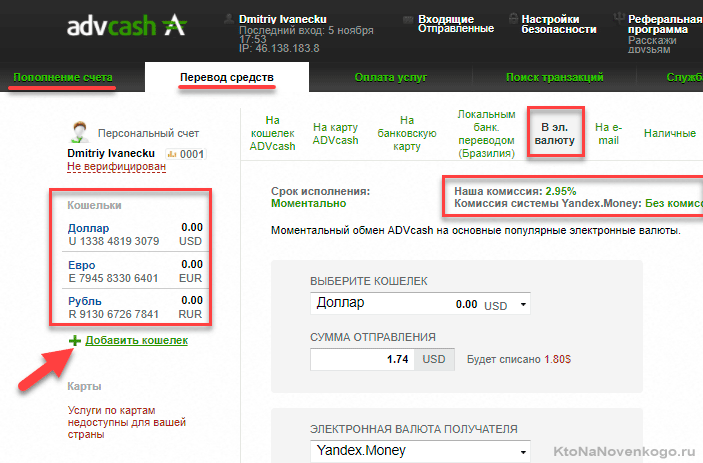703x463 pixels.
Task: Click the user profile icon beside Dmitriy Ivanecku in header
Action: [229, 19]
